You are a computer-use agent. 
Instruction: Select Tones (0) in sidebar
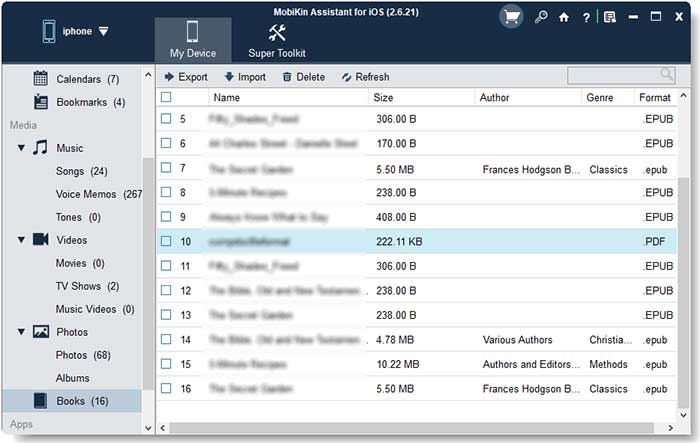[x=78, y=217]
